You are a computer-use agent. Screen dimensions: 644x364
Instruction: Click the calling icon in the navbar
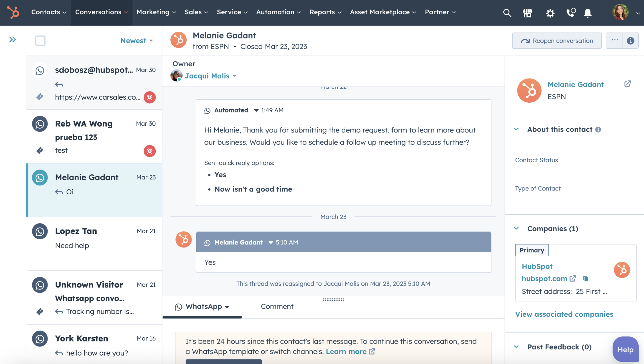[x=571, y=13]
